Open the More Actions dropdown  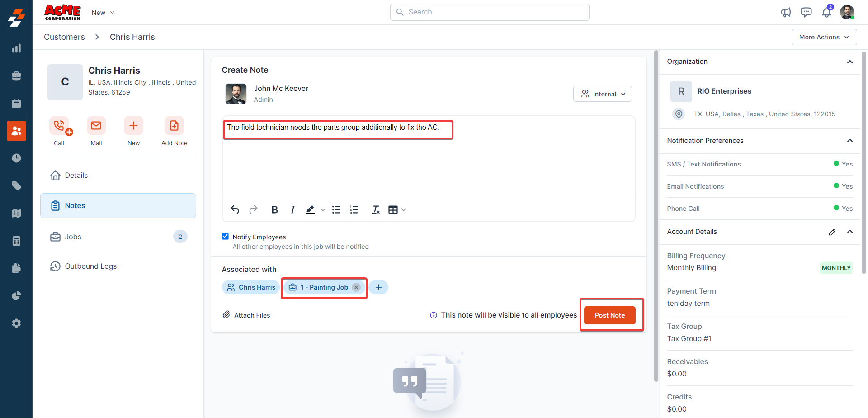pos(824,37)
